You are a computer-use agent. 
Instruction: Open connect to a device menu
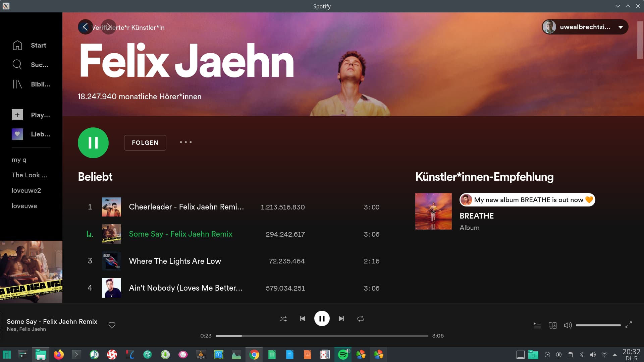point(552,325)
